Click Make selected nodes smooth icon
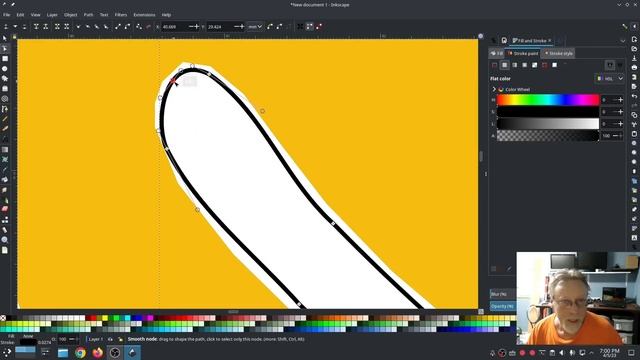This screenshot has height=360, width=640. (87, 27)
